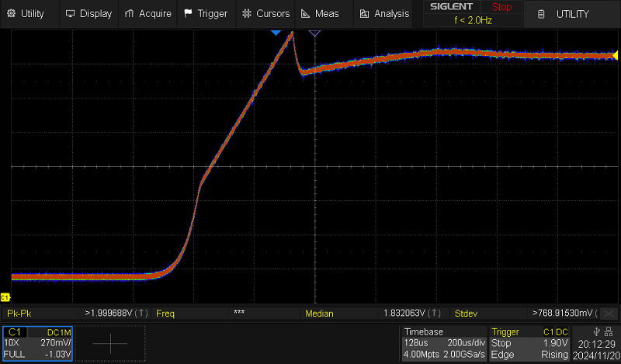This screenshot has width=621, height=364.
Task: Click the Cursors grid icon
Action: tap(247, 13)
